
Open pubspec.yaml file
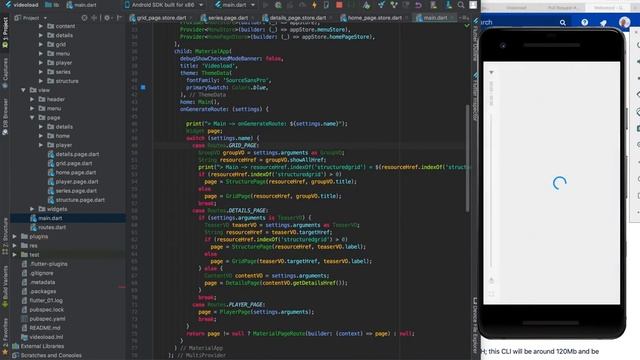coord(43,319)
